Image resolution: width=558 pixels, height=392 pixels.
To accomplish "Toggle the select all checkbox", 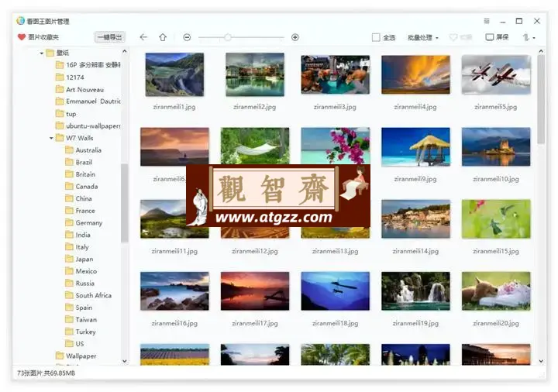I will click(x=376, y=37).
